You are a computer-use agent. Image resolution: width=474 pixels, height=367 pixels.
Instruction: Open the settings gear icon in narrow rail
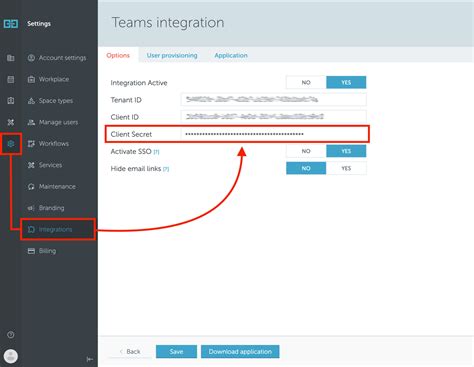11,144
